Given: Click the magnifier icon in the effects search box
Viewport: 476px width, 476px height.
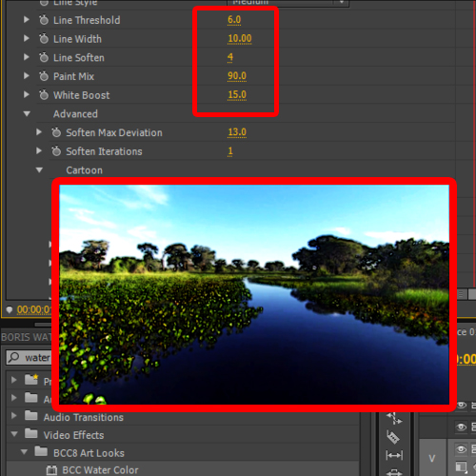Looking at the screenshot, I should [13, 357].
